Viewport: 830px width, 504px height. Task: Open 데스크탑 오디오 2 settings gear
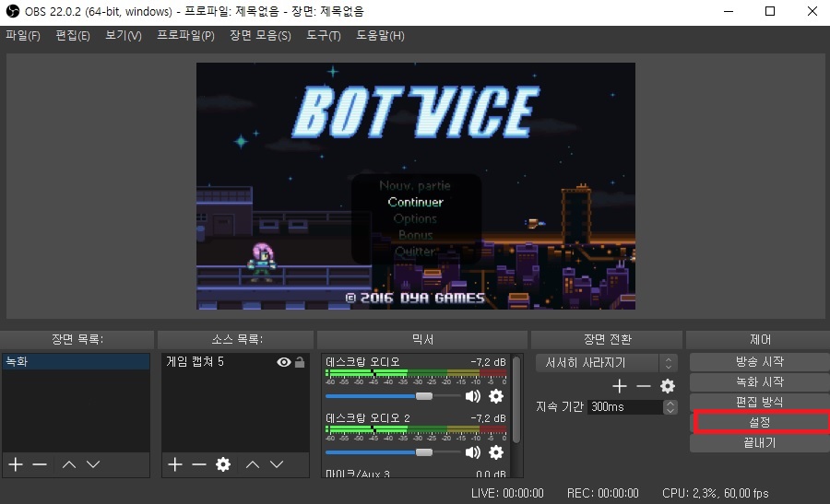[x=496, y=452]
